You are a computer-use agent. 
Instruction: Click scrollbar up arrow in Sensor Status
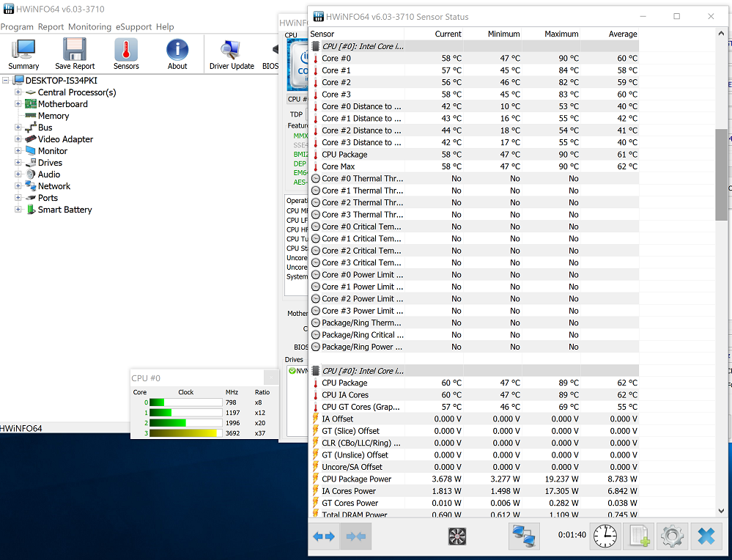point(721,34)
